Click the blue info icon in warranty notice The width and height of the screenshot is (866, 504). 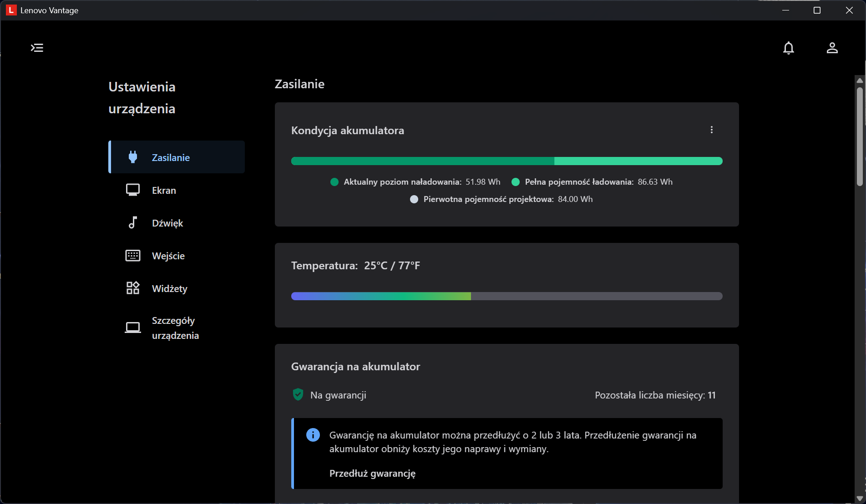point(313,435)
